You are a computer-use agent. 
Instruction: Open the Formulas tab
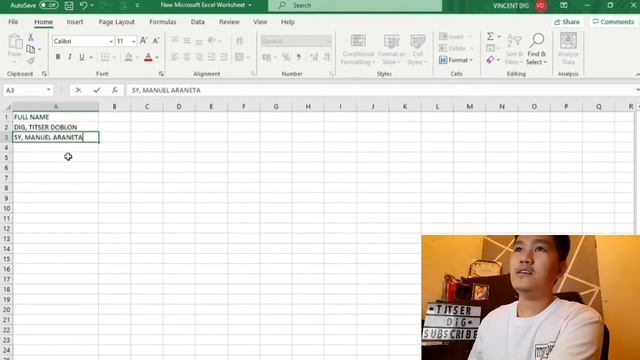(x=162, y=22)
